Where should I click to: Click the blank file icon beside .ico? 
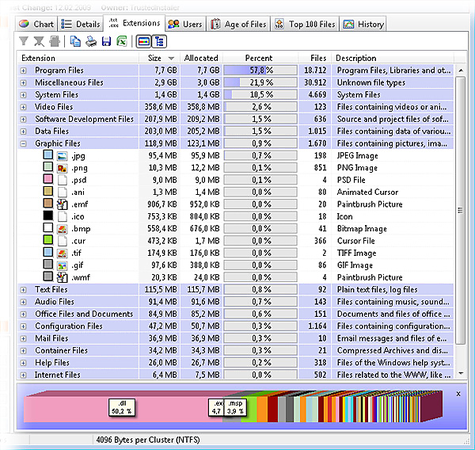[x=62, y=216]
